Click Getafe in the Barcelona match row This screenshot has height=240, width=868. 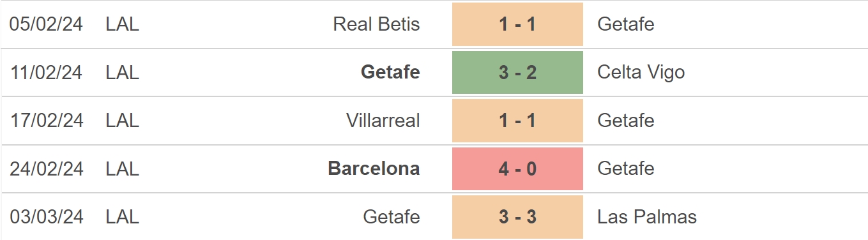click(x=626, y=169)
